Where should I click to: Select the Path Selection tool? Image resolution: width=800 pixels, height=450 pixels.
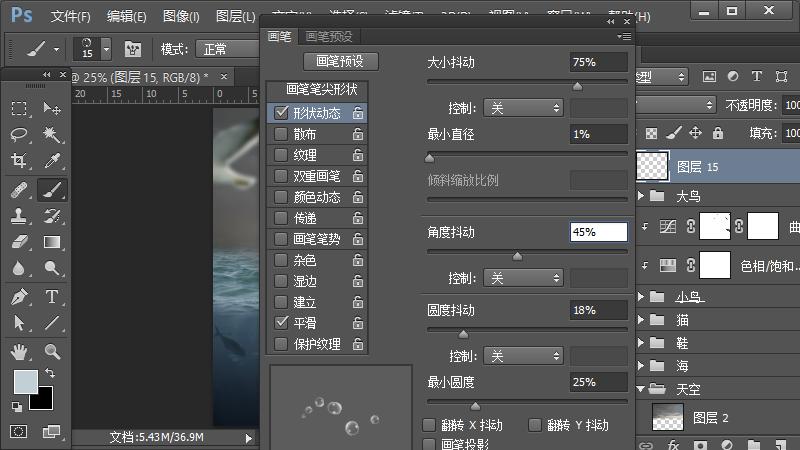click(19, 322)
